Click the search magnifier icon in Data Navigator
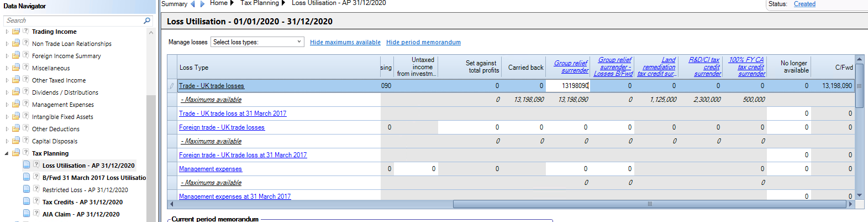 pos(146,20)
